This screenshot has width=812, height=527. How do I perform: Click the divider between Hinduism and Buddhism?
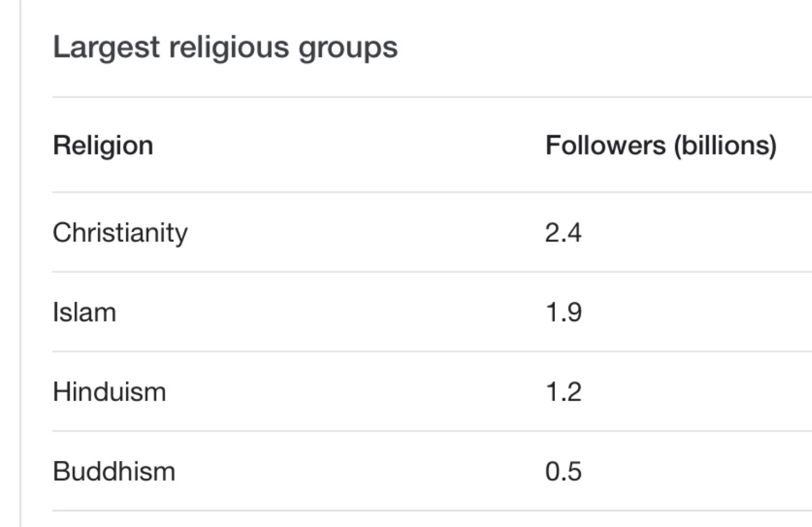point(432,431)
